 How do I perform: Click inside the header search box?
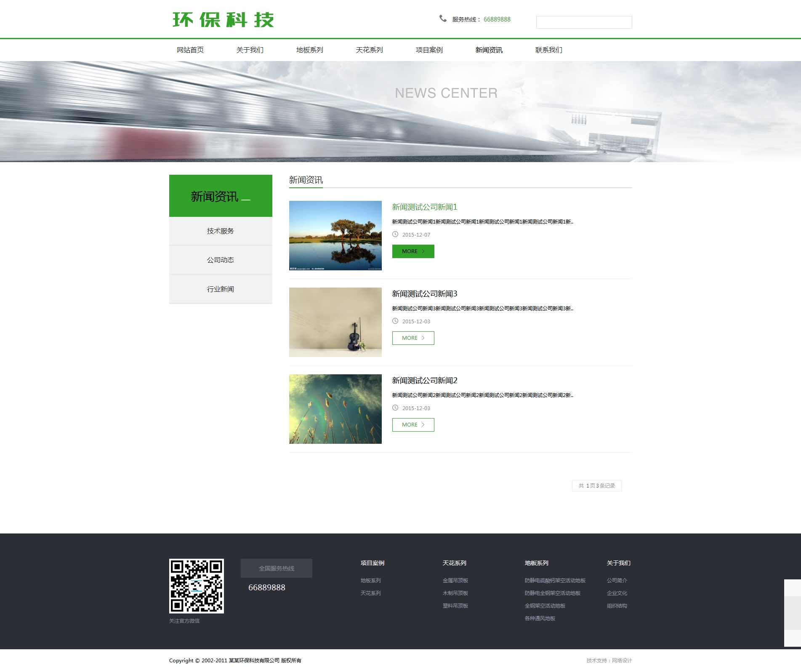coord(583,22)
